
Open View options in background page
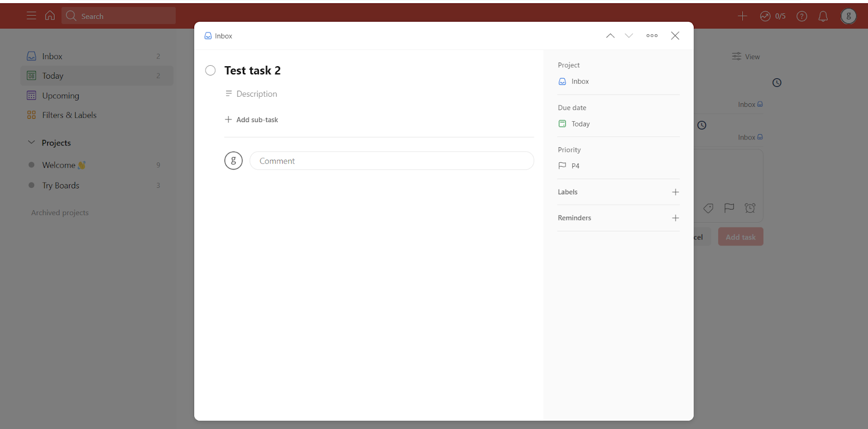point(746,56)
